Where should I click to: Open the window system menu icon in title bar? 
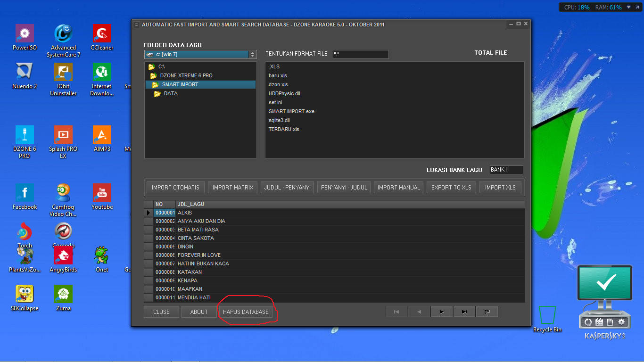[136, 25]
